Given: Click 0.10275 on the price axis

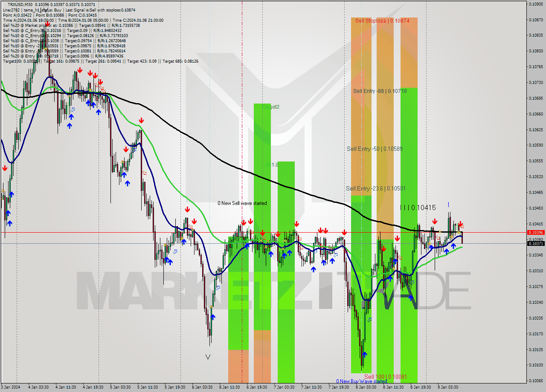Looking at the screenshot, I should point(536,286).
